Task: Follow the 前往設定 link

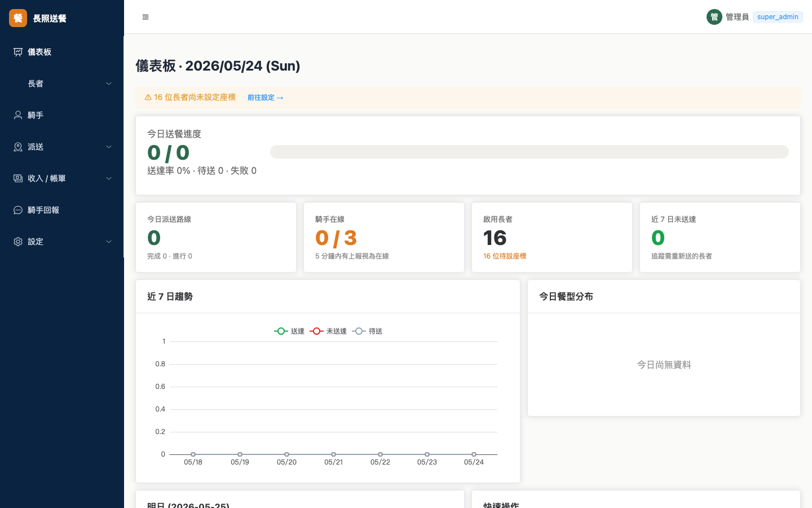Action: pos(265,98)
